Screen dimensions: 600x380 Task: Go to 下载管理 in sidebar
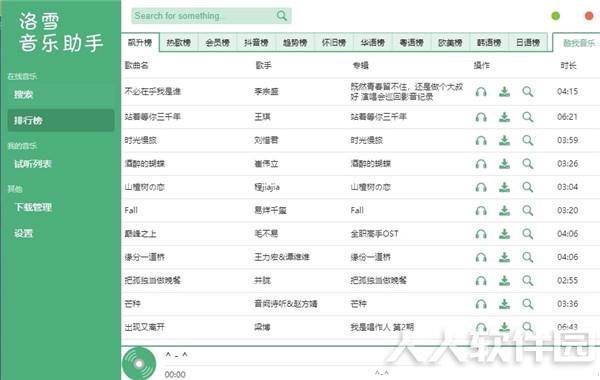click(61, 207)
